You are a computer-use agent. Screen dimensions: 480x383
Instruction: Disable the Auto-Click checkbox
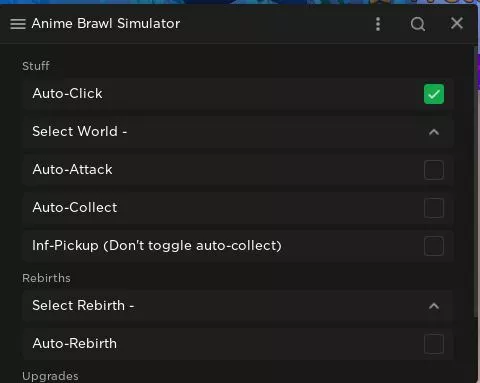[x=434, y=94]
